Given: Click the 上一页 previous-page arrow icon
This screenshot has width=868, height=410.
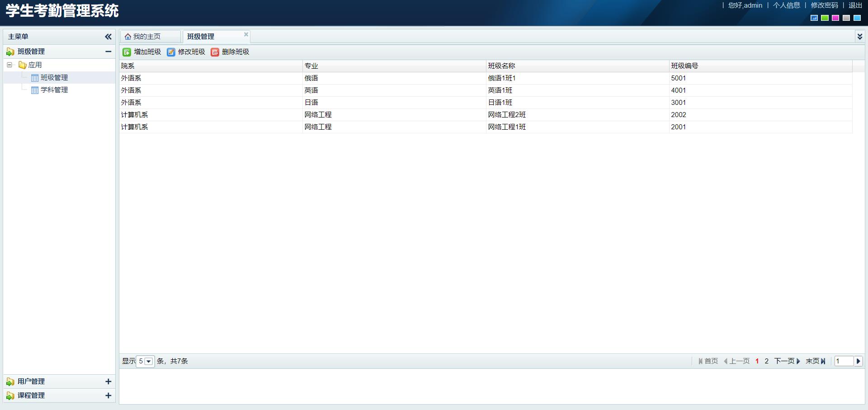Looking at the screenshot, I should 726,361.
